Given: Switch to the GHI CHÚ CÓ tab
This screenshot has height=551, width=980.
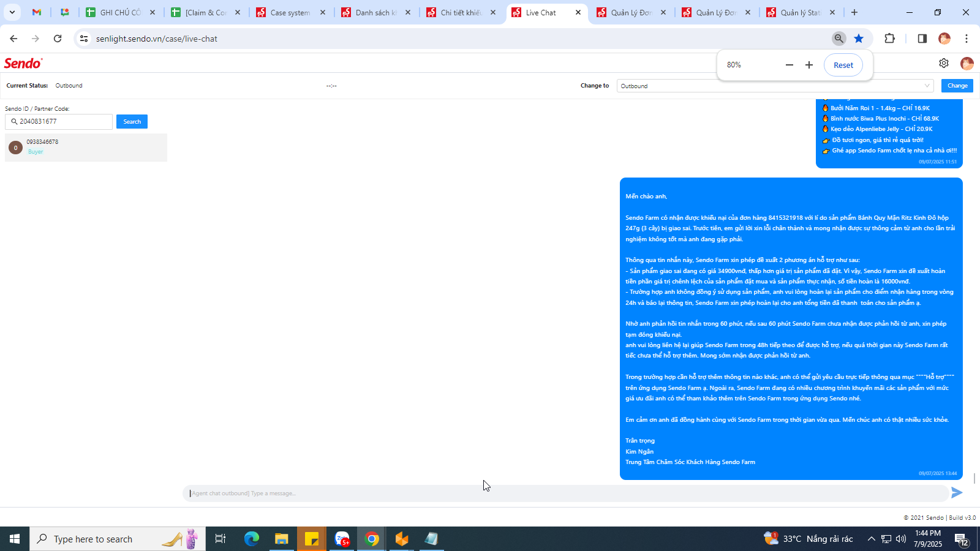Looking at the screenshot, I should tap(121, 12).
